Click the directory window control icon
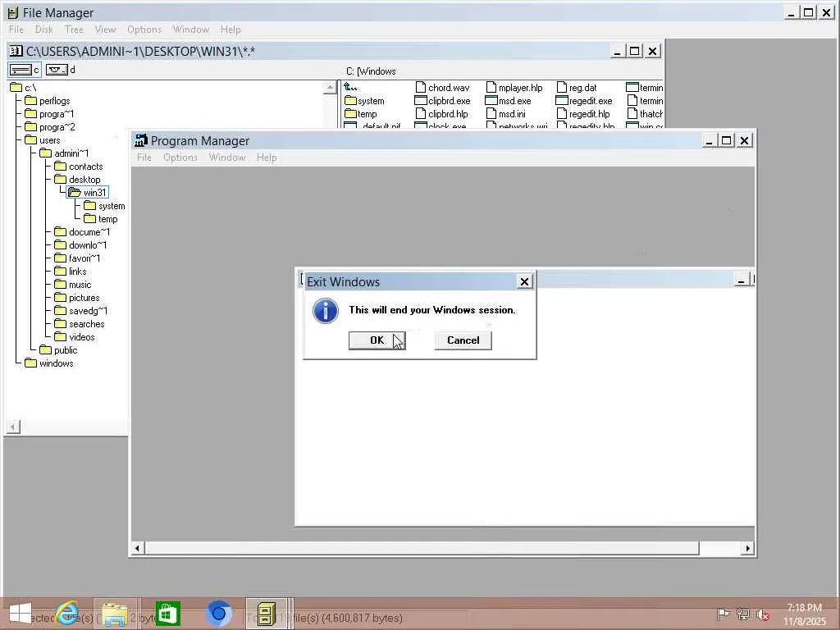840x630 pixels. pyautogui.click(x=16, y=52)
